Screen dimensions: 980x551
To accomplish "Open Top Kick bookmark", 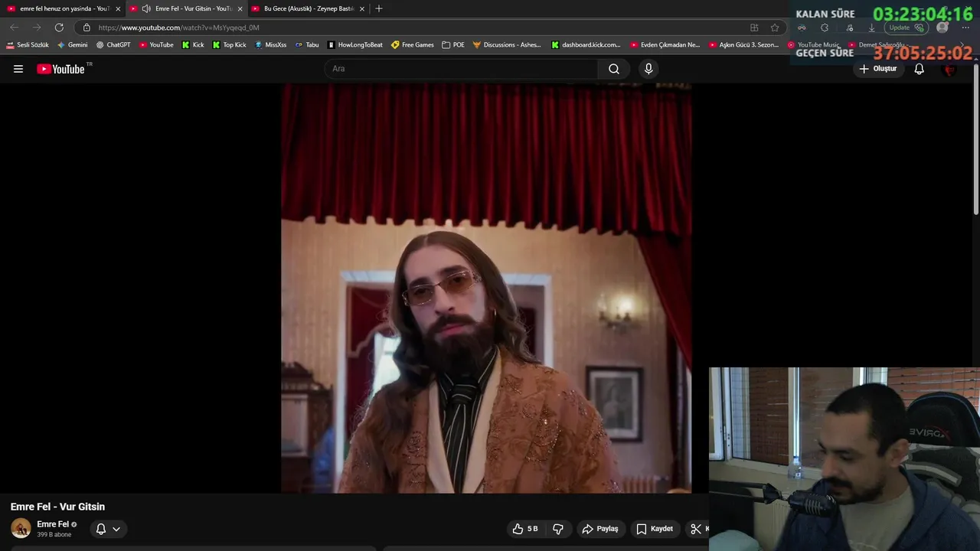I will [x=229, y=45].
